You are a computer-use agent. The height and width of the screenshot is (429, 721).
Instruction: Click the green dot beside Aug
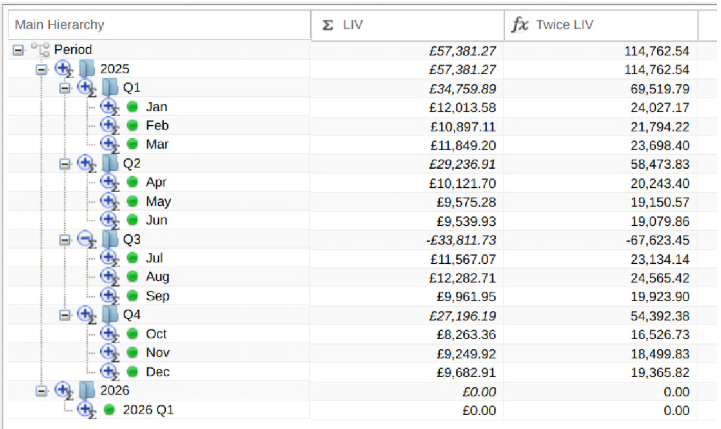132,276
